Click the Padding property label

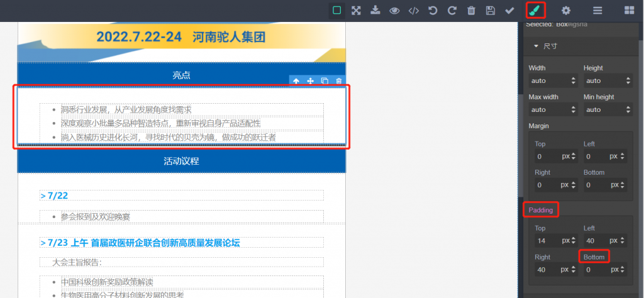pos(540,210)
